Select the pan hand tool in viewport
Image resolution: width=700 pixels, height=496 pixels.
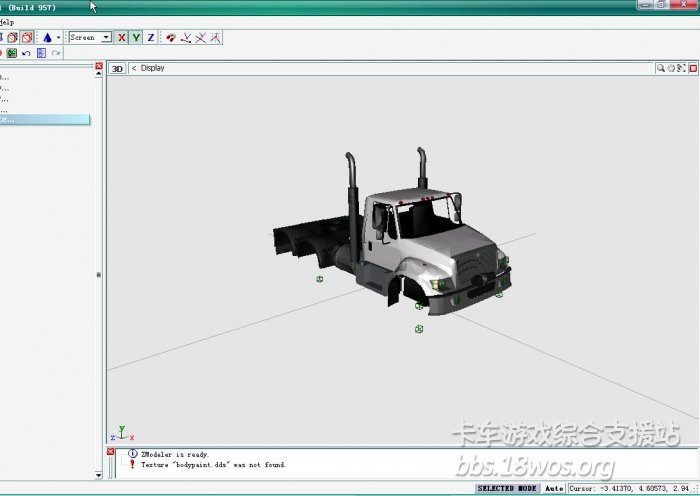(672, 68)
